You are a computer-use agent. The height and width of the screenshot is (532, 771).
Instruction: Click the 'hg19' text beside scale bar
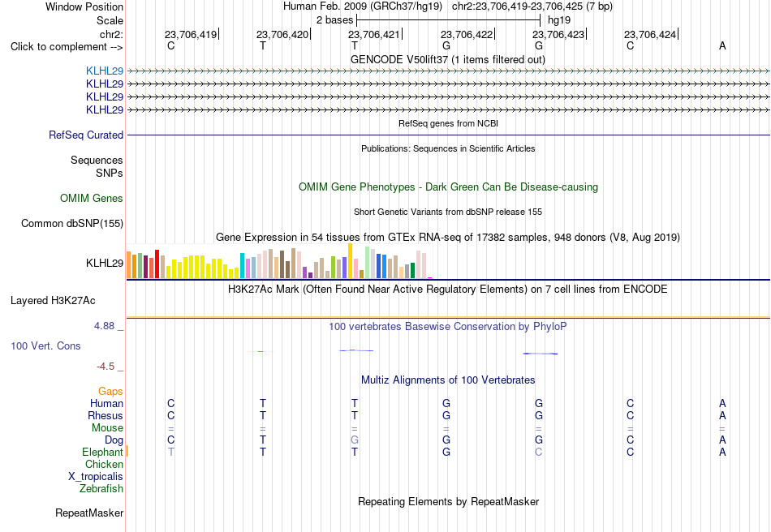[559, 20]
